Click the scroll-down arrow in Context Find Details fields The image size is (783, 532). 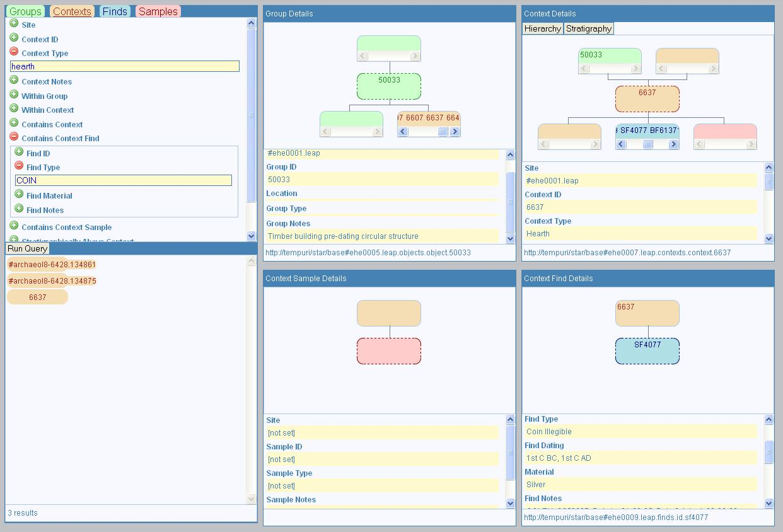[768, 502]
